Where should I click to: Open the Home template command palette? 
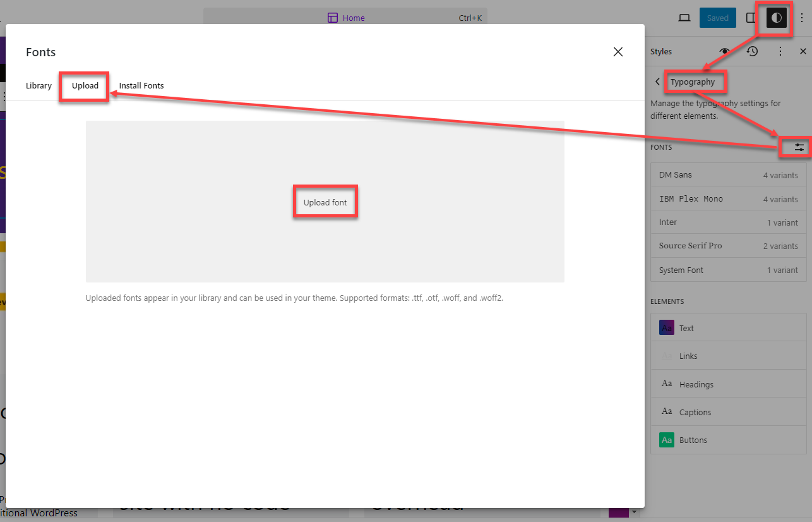[x=345, y=18]
